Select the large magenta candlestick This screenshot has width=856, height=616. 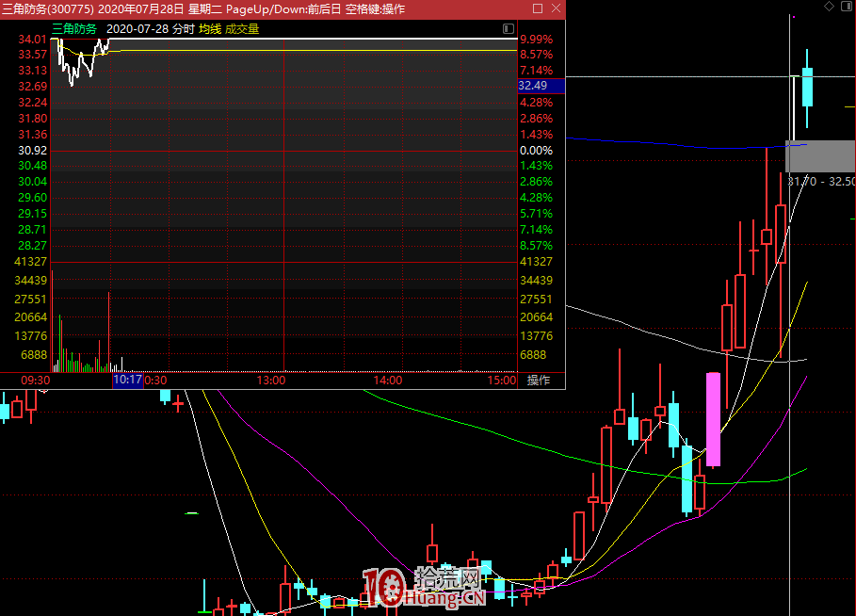click(714, 419)
